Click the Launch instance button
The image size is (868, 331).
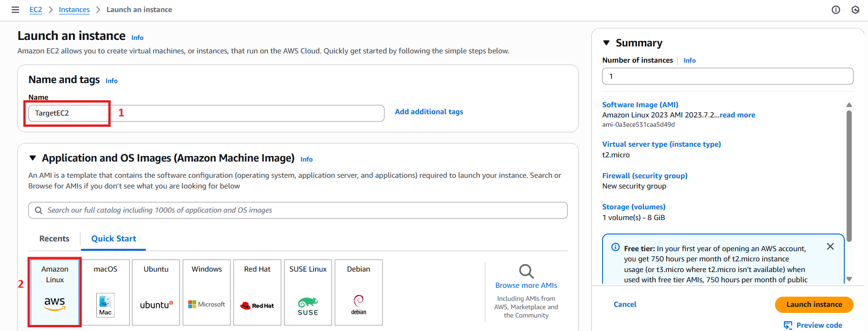point(814,305)
